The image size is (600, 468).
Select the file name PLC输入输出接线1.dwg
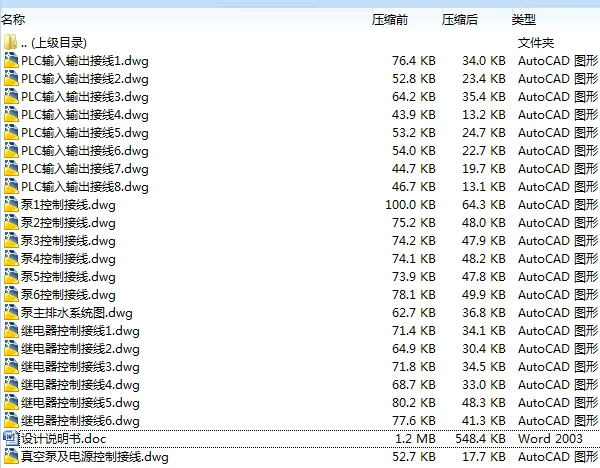coord(85,61)
